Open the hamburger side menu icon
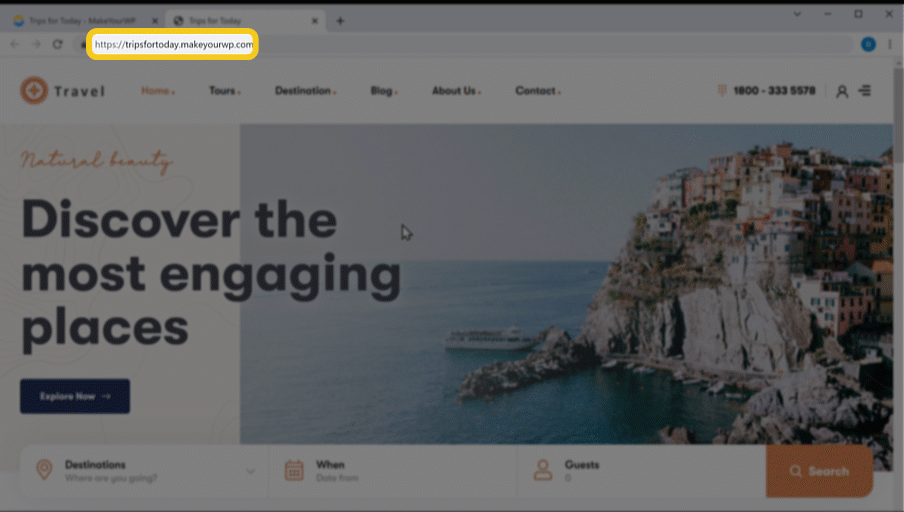The image size is (904, 512). tap(865, 91)
